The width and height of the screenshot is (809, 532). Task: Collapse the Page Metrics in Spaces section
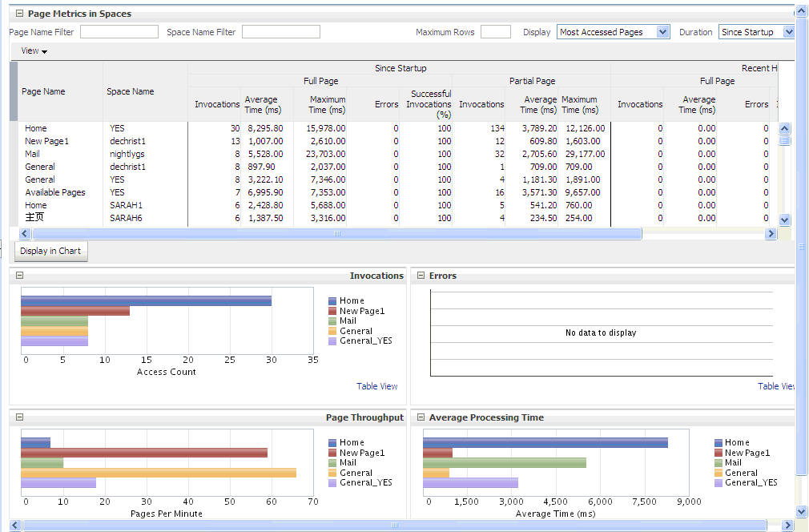tap(19, 14)
